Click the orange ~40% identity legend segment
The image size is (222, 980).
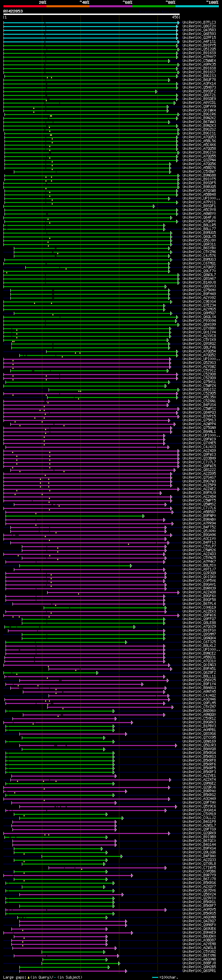click(x=68, y=6)
